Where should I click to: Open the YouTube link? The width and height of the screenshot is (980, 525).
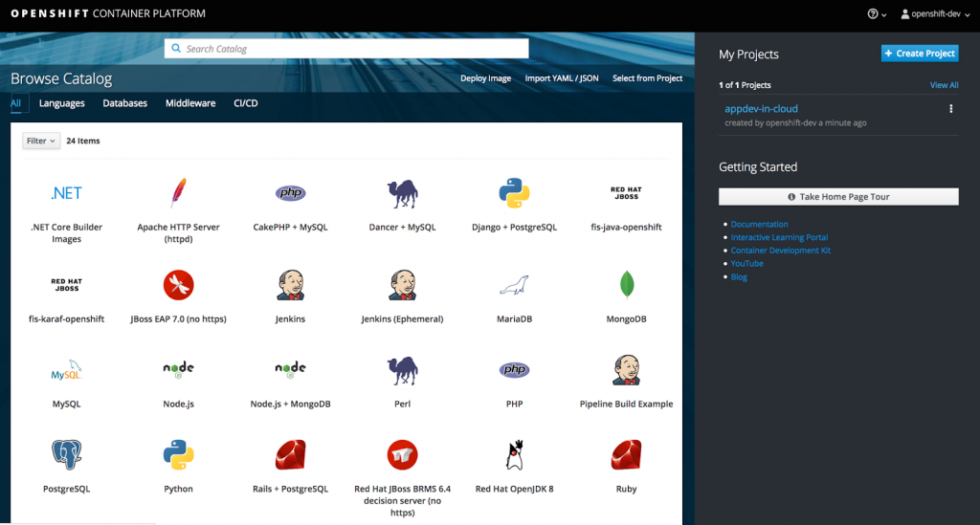pos(746,263)
